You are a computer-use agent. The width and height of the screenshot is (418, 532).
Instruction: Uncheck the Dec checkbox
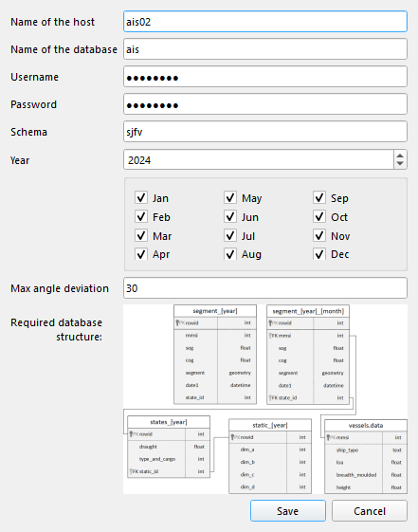pyautogui.click(x=319, y=254)
